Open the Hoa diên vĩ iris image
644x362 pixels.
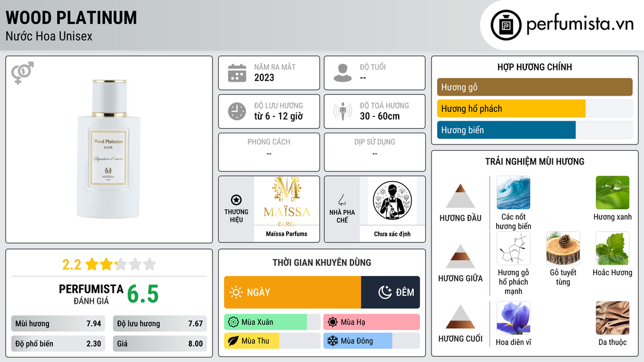(513, 318)
